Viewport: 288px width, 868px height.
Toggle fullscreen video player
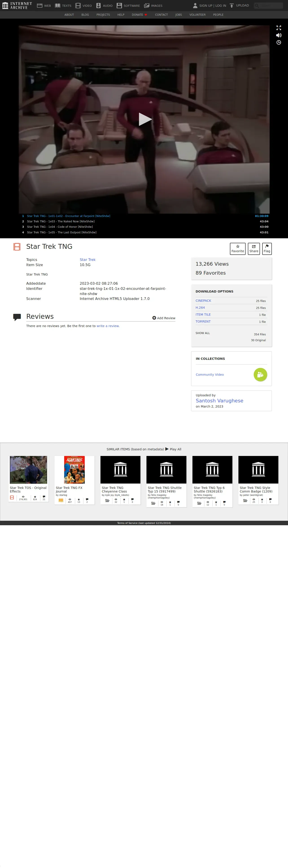279,28
